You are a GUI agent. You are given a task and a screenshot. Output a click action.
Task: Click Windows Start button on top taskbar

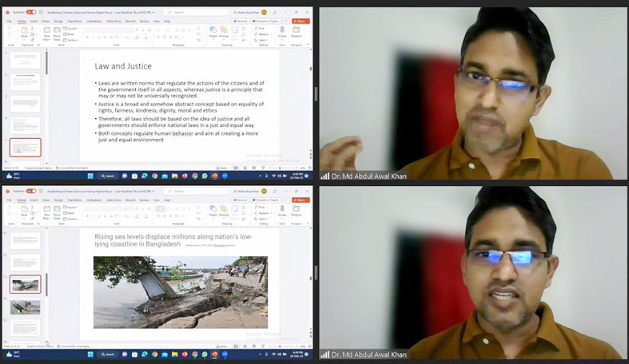pyautogui.click(x=90, y=176)
